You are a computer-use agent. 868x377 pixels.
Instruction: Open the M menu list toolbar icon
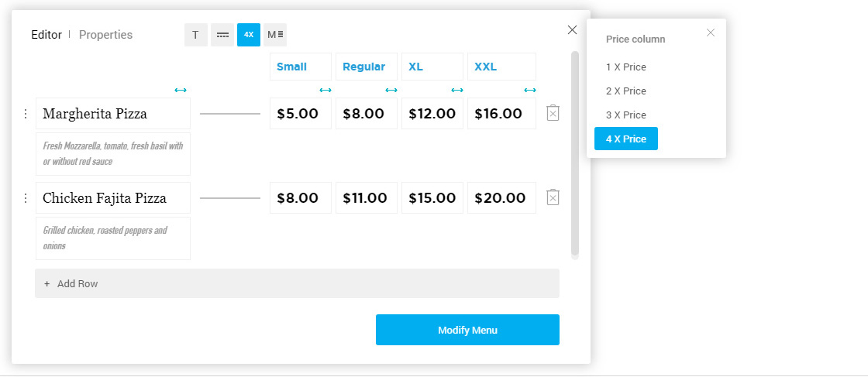coord(275,35)
